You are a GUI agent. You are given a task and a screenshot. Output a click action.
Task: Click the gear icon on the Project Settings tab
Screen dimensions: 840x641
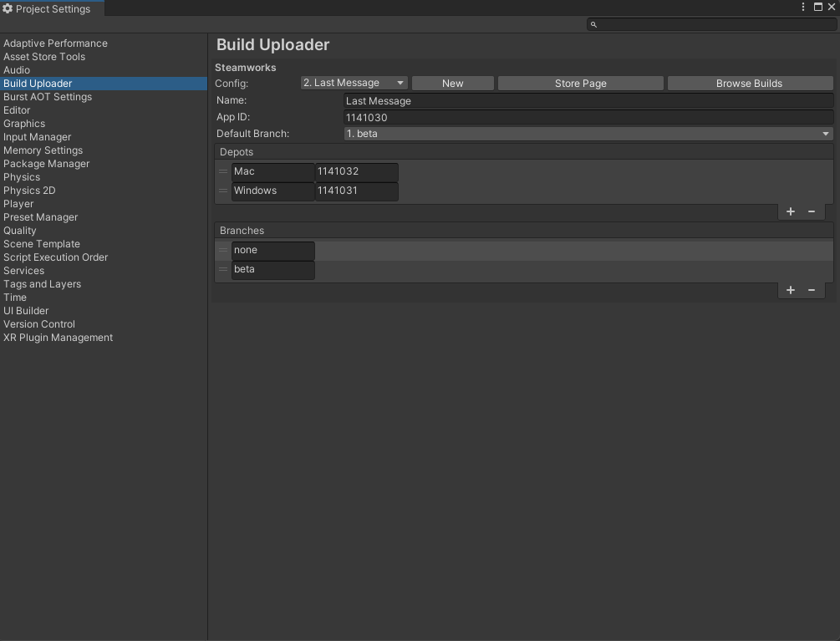(8, 8)
